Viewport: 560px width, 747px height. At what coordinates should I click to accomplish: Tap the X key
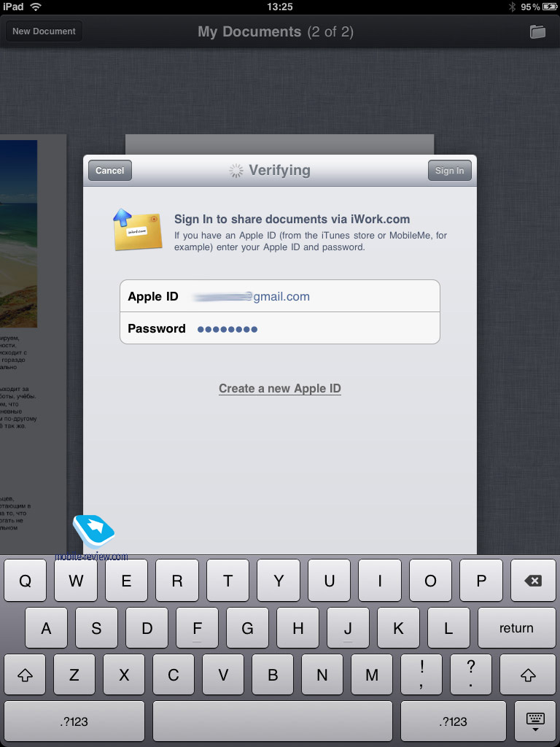pos(124,675)
